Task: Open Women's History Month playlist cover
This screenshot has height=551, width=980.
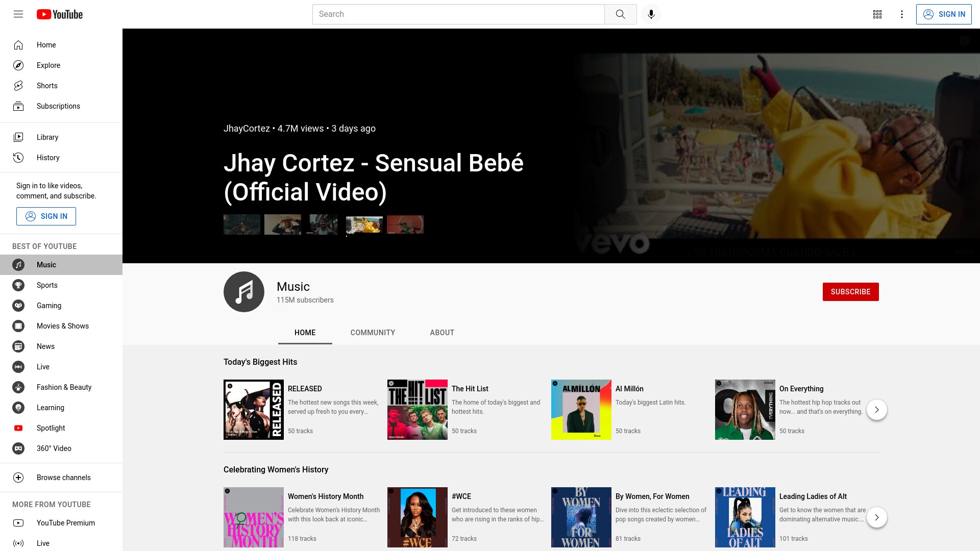Action: tap(254, 517)
